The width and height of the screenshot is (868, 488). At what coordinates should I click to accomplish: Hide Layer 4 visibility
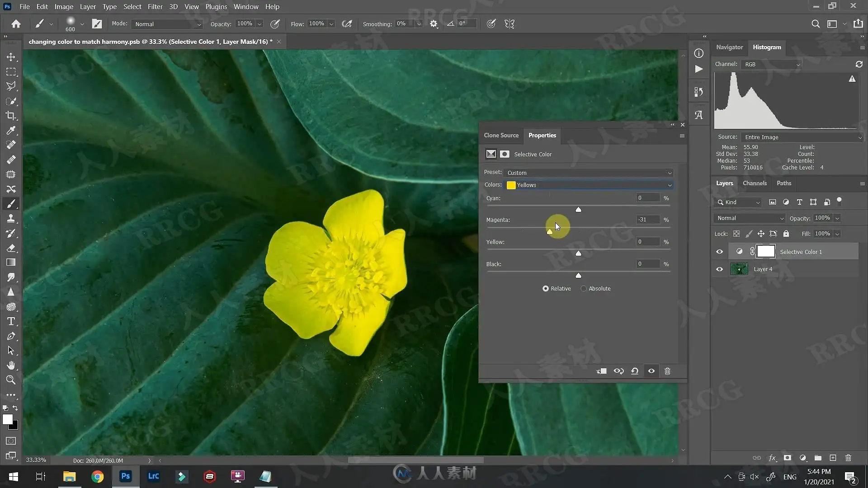[719, 269]
